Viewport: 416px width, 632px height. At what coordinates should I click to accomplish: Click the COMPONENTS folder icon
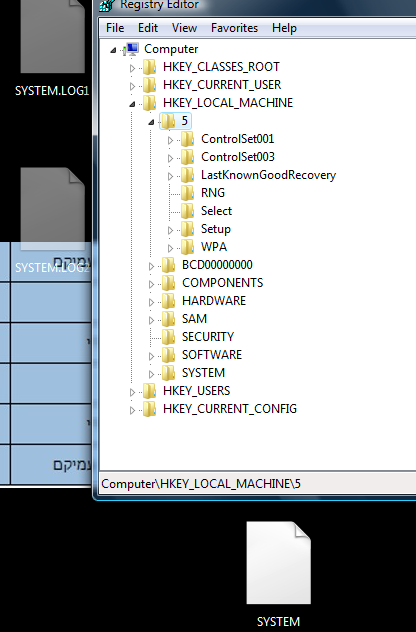tap(168, 283)
